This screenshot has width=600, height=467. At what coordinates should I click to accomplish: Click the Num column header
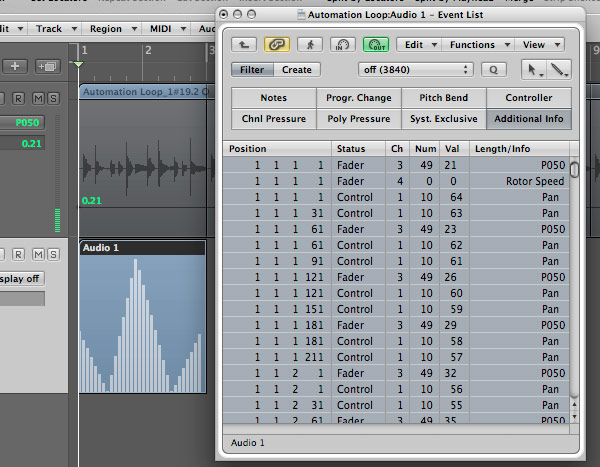(425, 149)
